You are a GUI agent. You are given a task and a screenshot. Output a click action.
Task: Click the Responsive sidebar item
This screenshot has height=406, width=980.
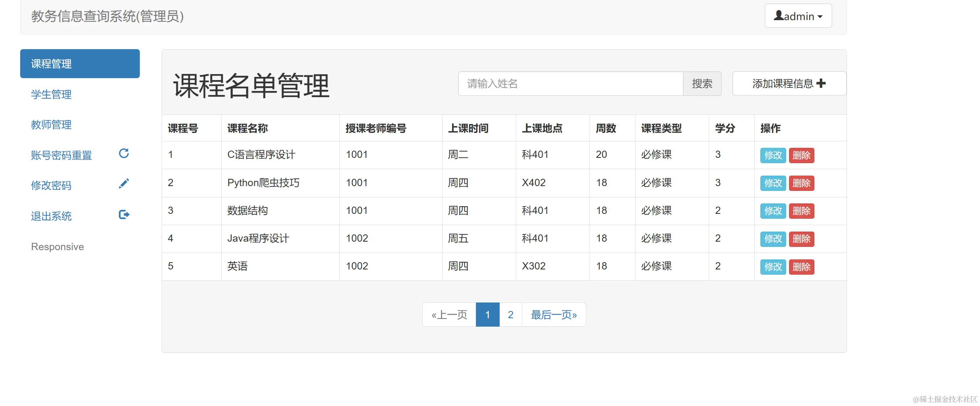point(57,246)
